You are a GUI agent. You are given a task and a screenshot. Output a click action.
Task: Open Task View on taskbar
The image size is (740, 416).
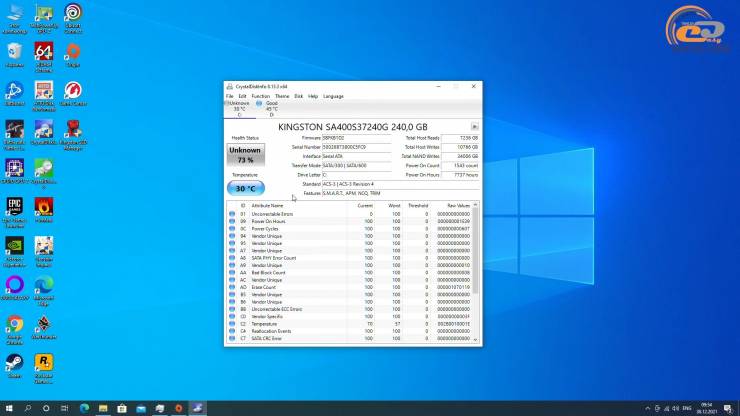tap(65, 408)
